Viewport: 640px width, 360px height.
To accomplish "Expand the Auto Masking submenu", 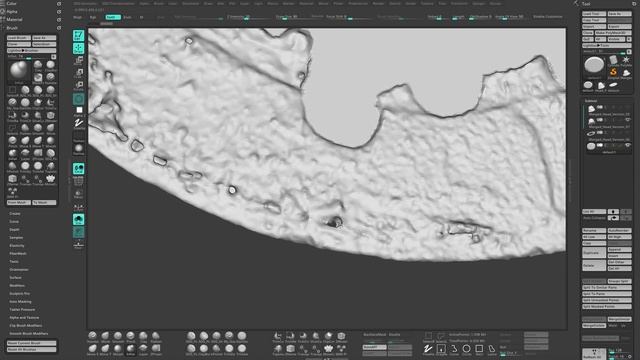I will pos(20,302).
